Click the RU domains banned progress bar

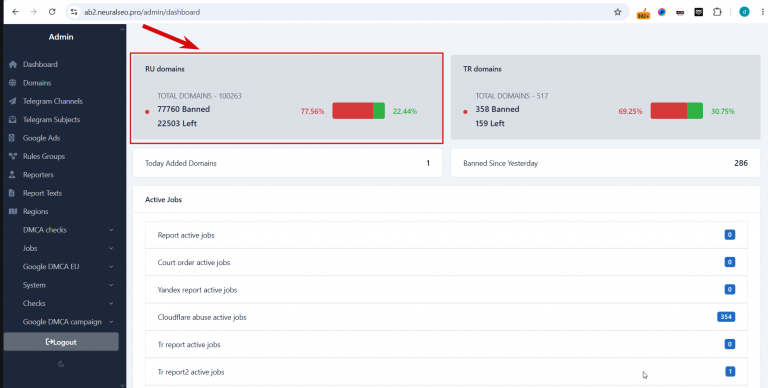point(359,111)
